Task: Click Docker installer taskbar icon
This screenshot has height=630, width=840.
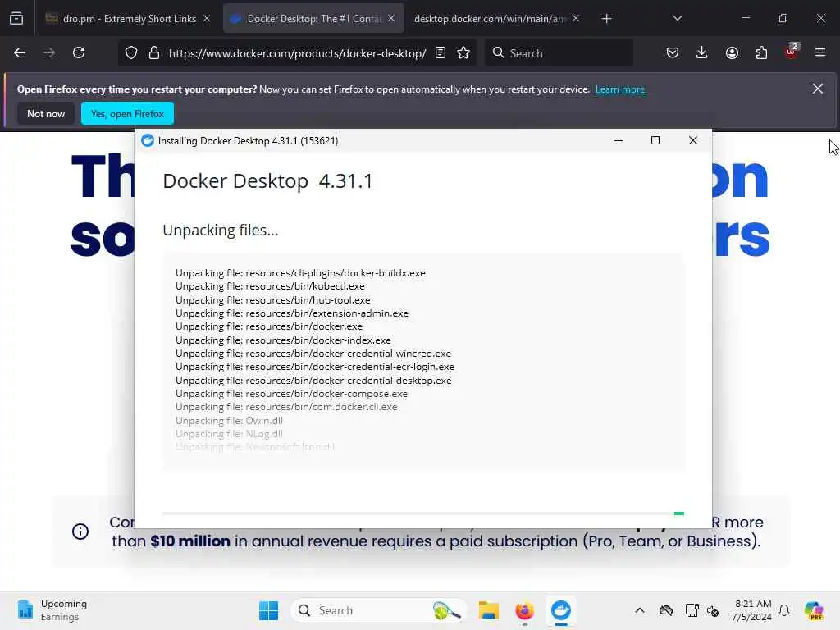Action: (561, 610)
